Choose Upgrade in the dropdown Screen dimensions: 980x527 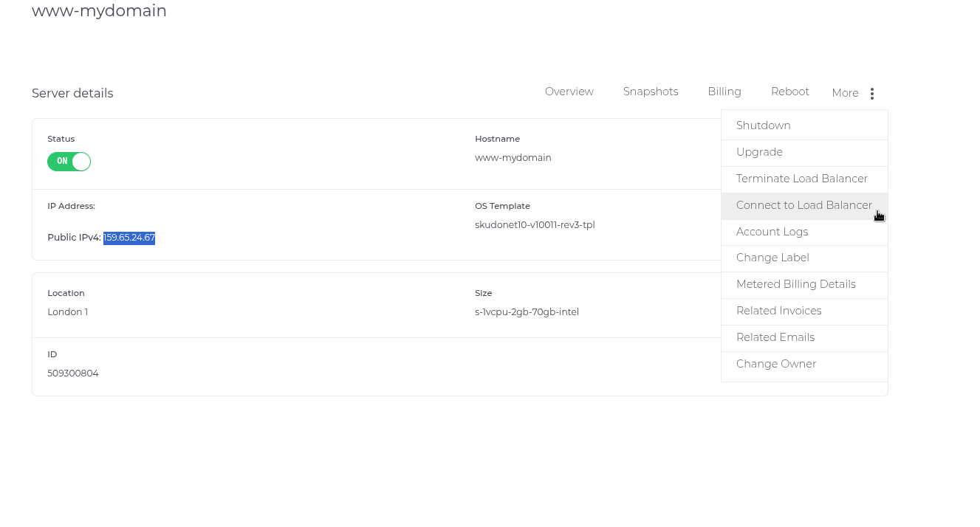coord(759,152)
